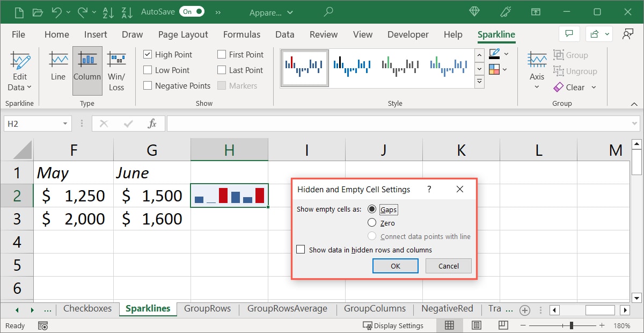
Task: Click the macro recording icon in status bar
Action: [42, 325]
